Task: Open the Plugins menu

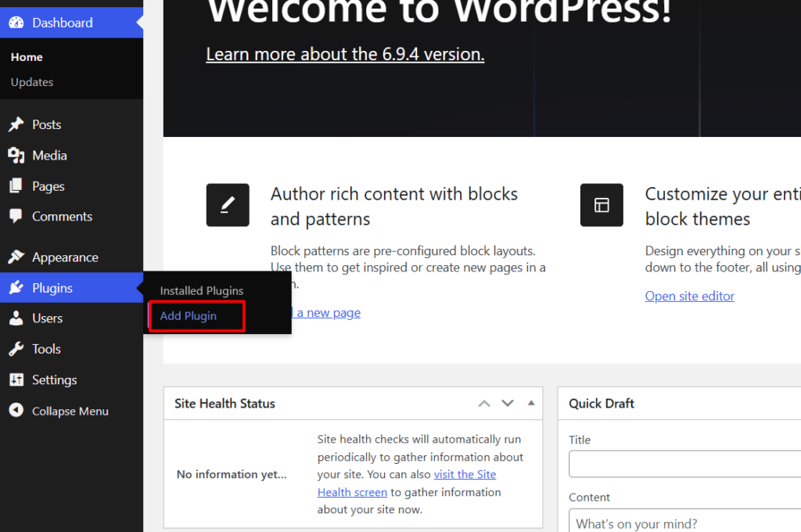Action: (x=71, y=288)
